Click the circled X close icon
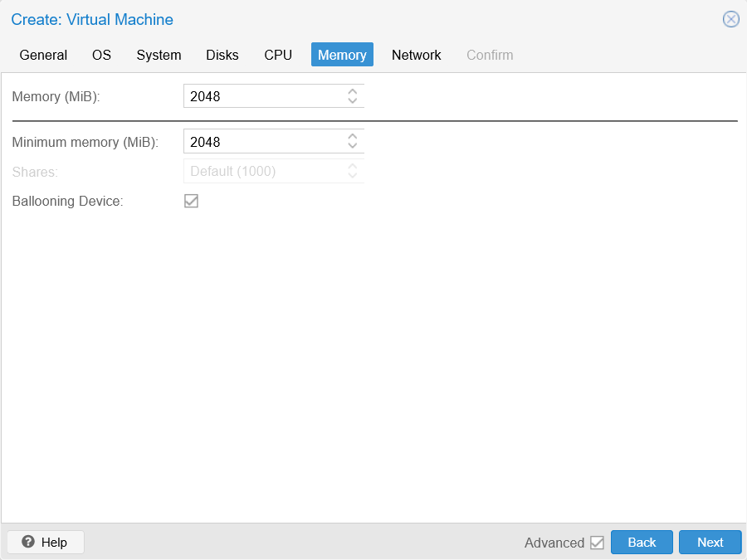Viewport: 747px width, 560px height. 730,19
